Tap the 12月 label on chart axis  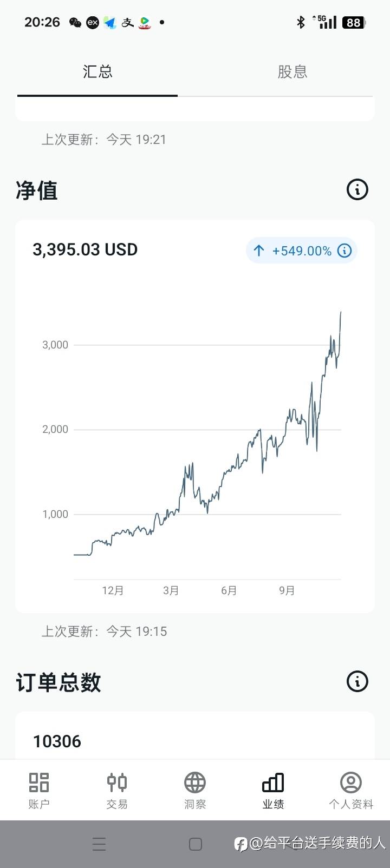pyautogui.click(x=113, y=590)
